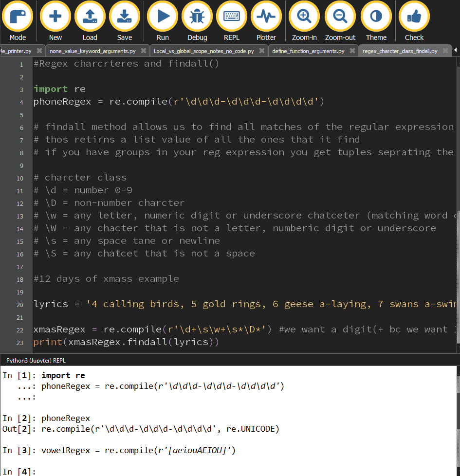Image resolution: width=460 pixels, height=476 pixels.
Task: Click the REPL vertical scrollbar
Action: coord(458,421)
